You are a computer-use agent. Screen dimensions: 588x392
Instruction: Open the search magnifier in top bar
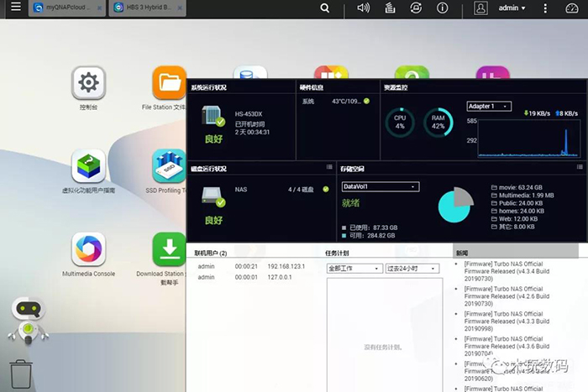pyautogui.click(x=325, y=8)
